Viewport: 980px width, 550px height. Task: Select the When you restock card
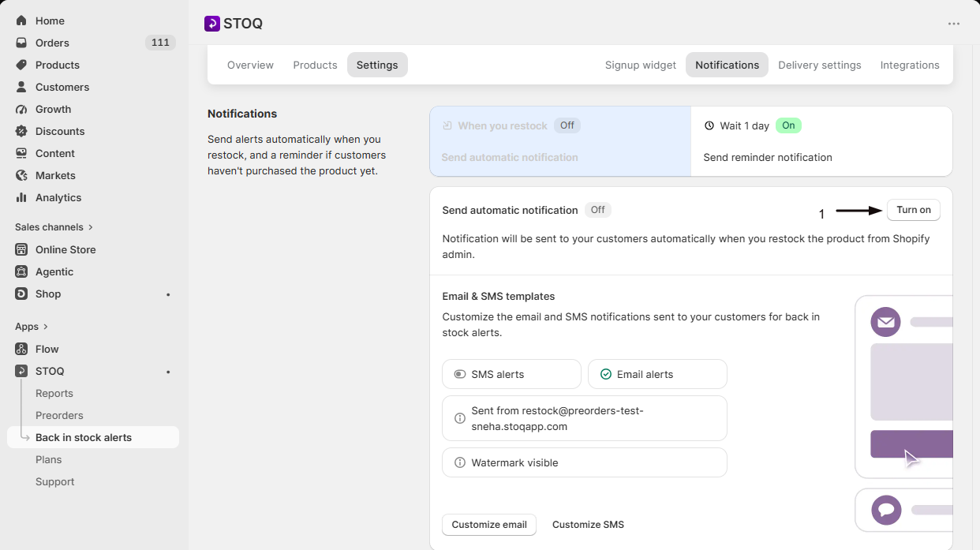point(560,141)
